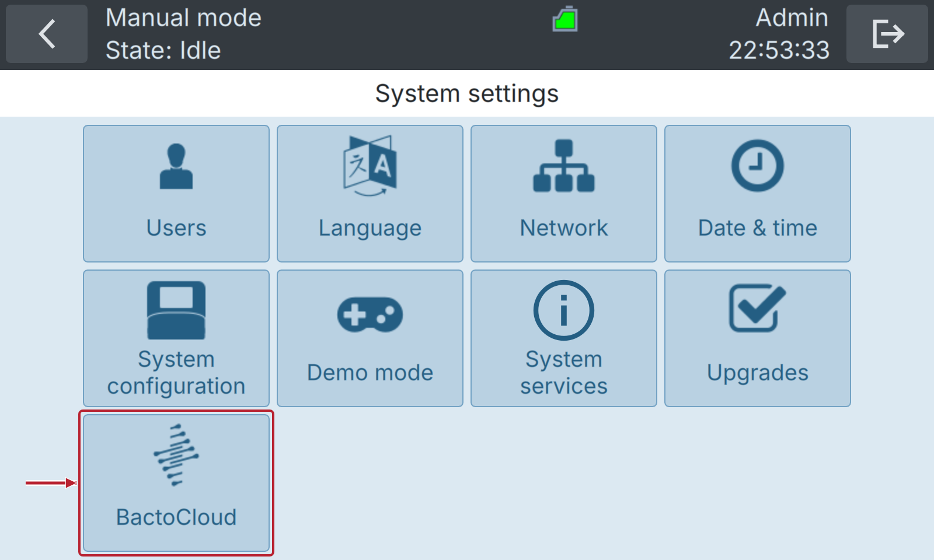Image resolution: width=934 pixels, height=560 pixels.
Task: Open the System configuration tile
Action: [176, 338]
